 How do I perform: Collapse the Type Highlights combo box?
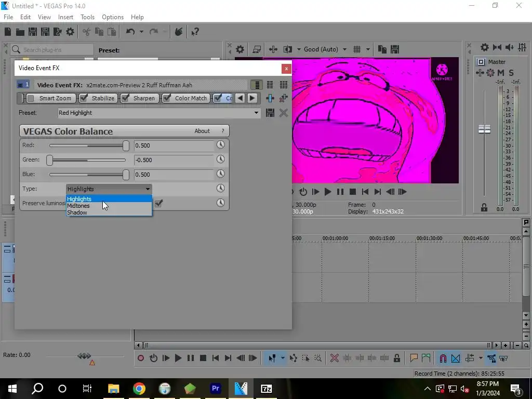[148, 189]
